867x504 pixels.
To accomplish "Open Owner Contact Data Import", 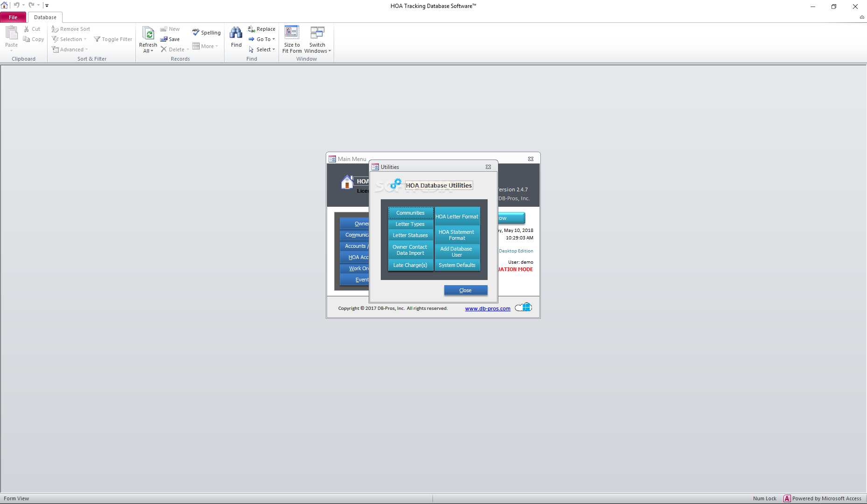I will tap(411, 250).
